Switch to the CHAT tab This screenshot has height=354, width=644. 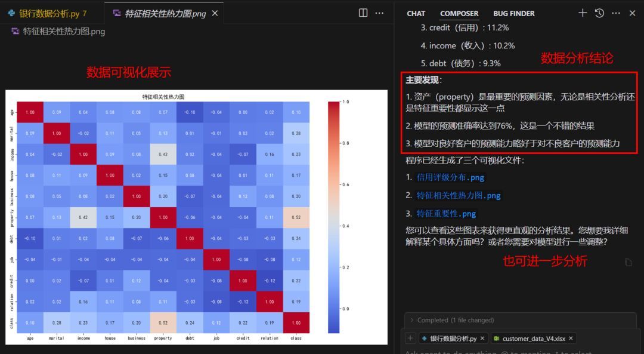click(416, 13)
